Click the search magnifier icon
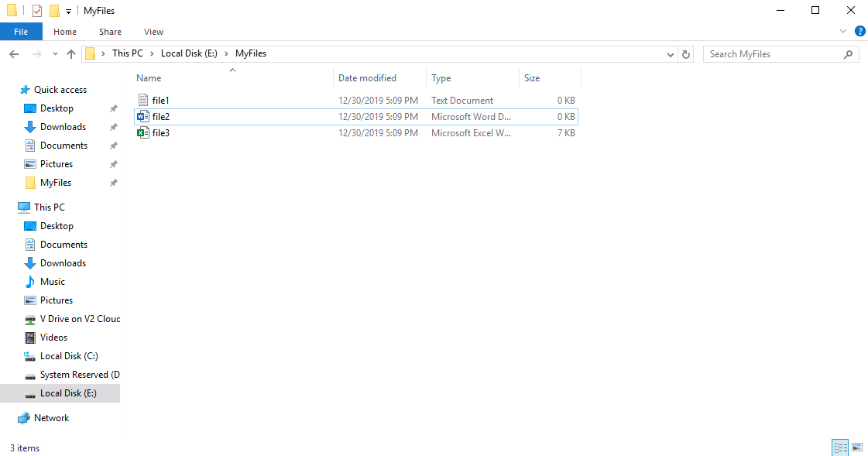 pos(848,54)
